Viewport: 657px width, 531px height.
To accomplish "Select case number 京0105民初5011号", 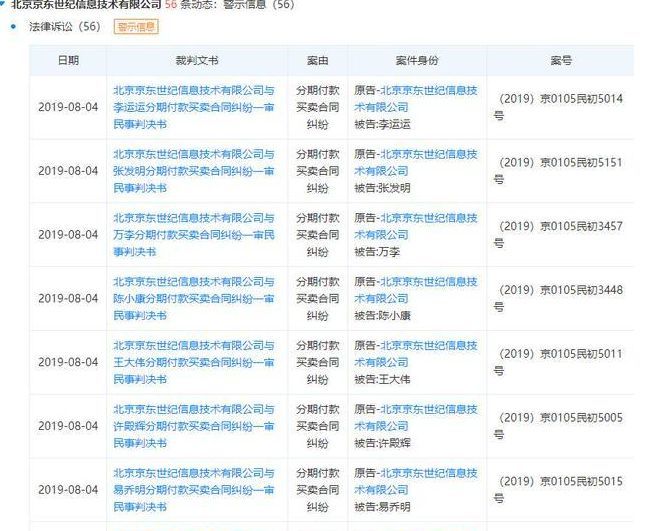I will tap(559, 362).
